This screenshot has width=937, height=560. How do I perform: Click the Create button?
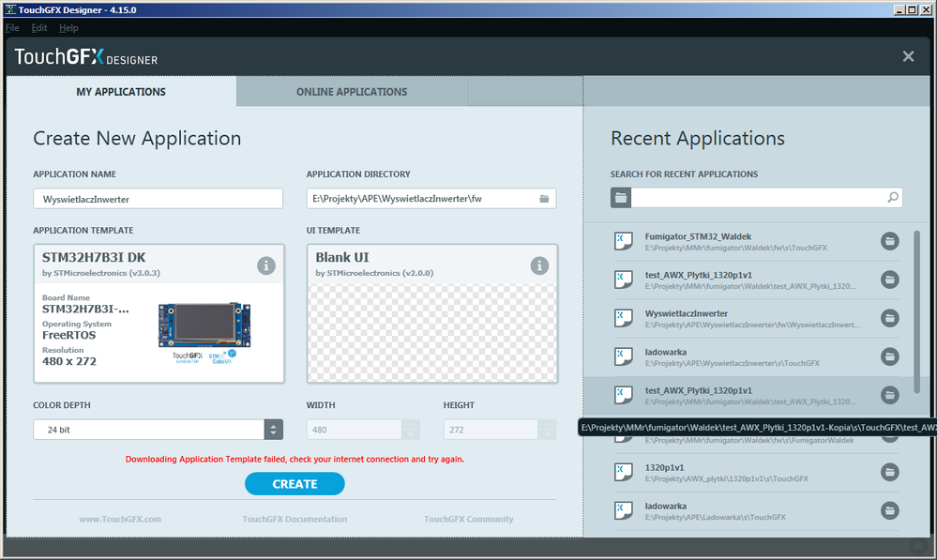coord(295,483)
